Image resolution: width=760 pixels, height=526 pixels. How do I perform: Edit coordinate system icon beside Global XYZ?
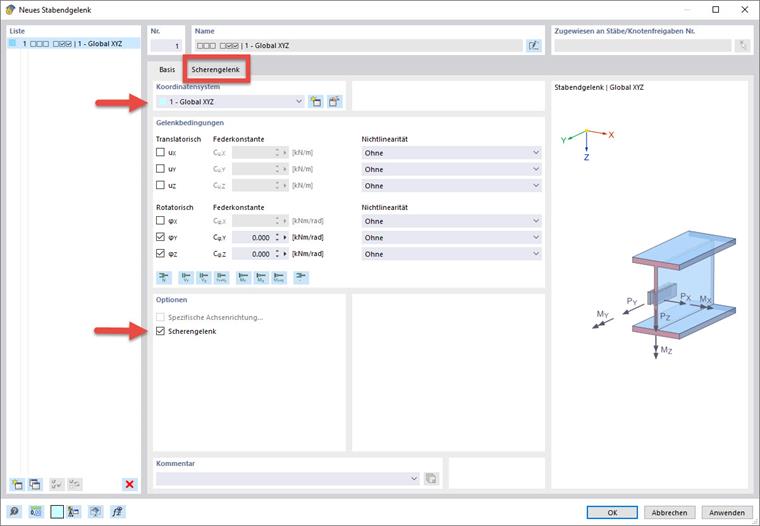coord(334,102)
